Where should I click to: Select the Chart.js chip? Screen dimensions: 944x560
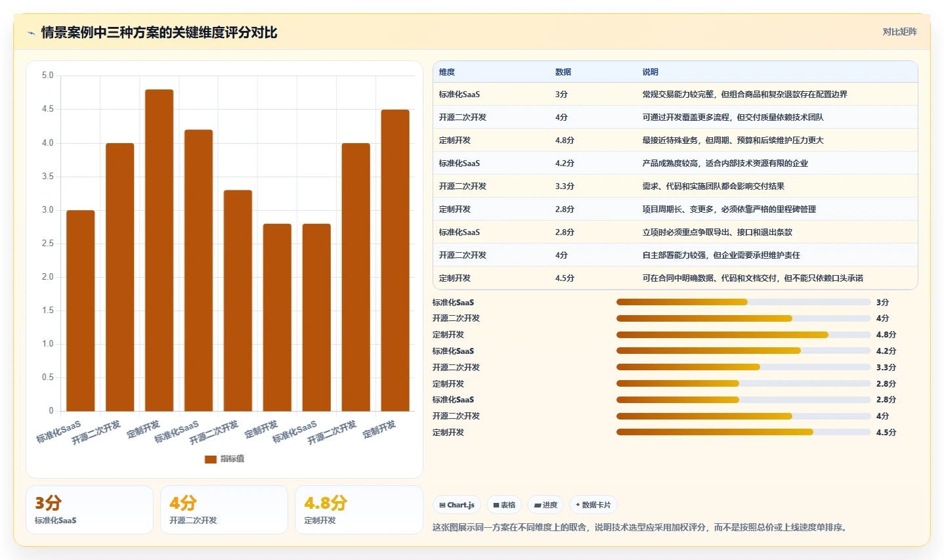coord(457,505)
